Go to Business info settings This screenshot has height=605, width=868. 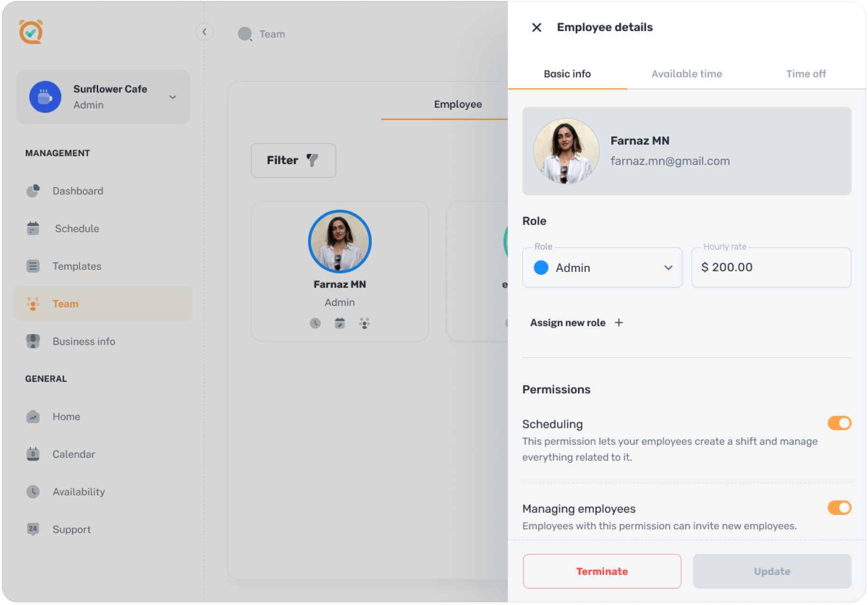[x=83, y=341]
